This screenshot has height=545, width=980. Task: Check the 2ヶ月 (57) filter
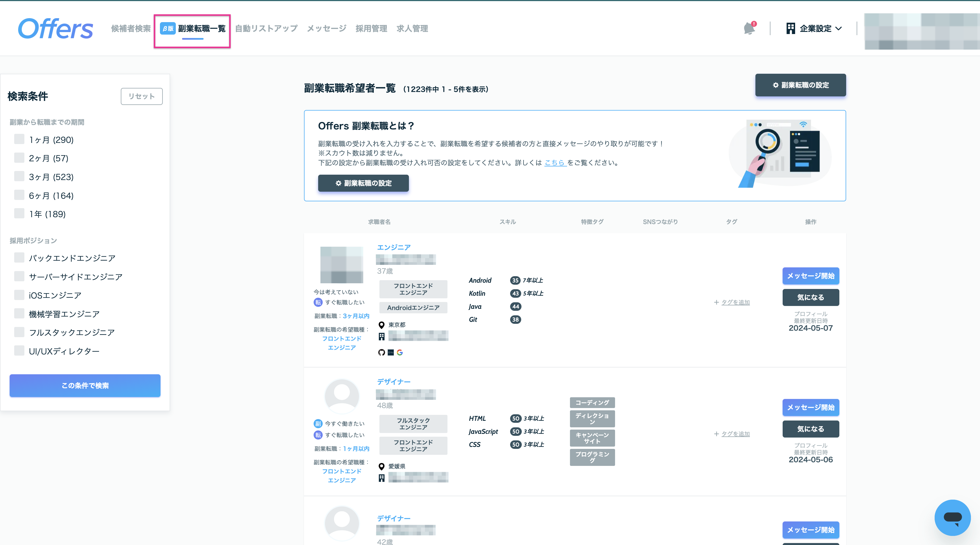pos(19,158)
